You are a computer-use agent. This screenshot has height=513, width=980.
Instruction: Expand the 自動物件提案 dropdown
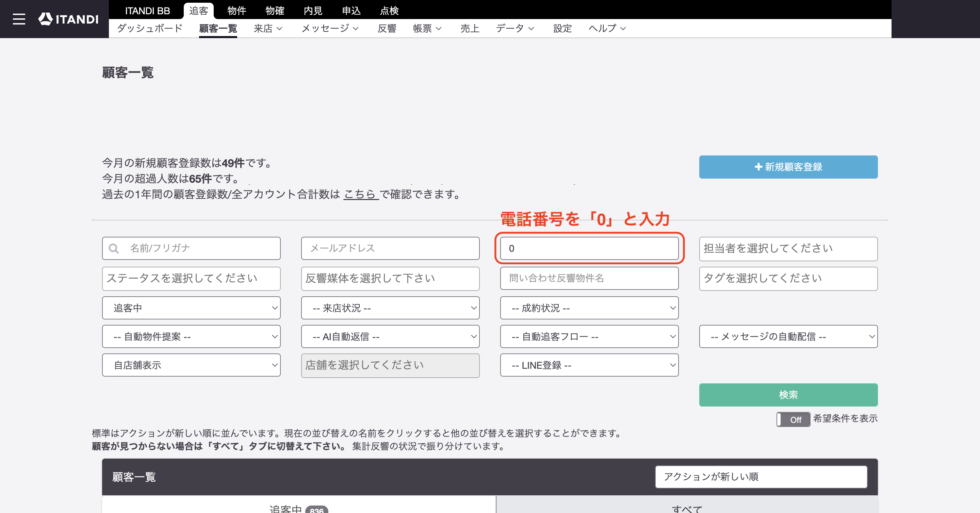pyautogui.click(x=191, y=336)
